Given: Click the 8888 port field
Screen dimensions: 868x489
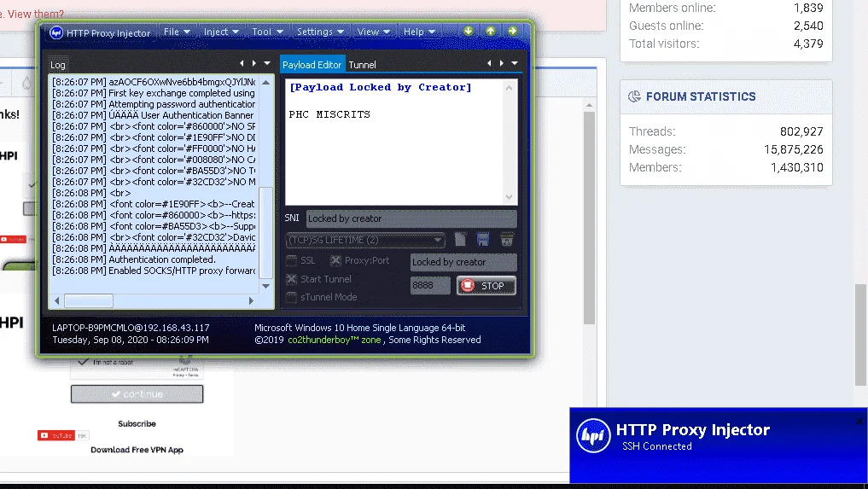Looking at the screenshot, I should [430, 285].
